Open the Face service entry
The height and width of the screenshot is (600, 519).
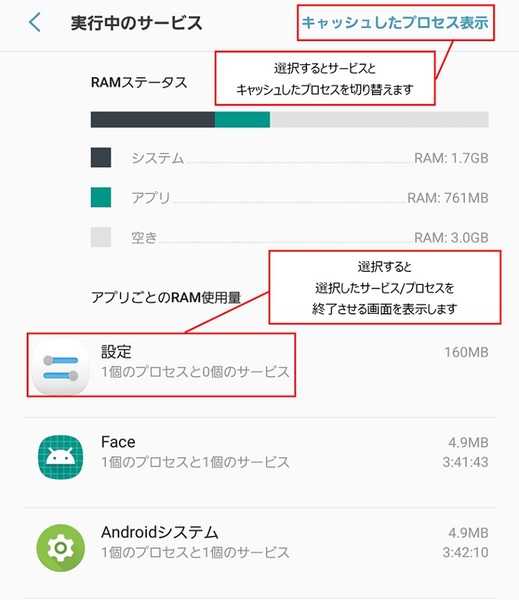[260, 455]
